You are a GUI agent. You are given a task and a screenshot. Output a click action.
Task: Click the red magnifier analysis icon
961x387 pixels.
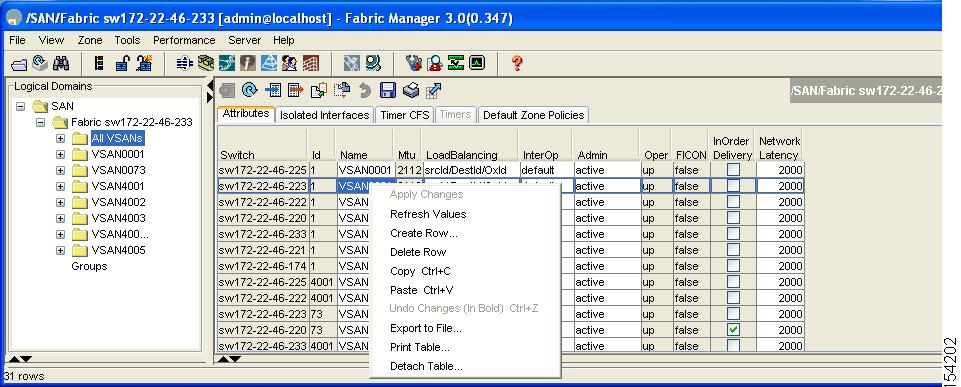(x=435, y=63)
